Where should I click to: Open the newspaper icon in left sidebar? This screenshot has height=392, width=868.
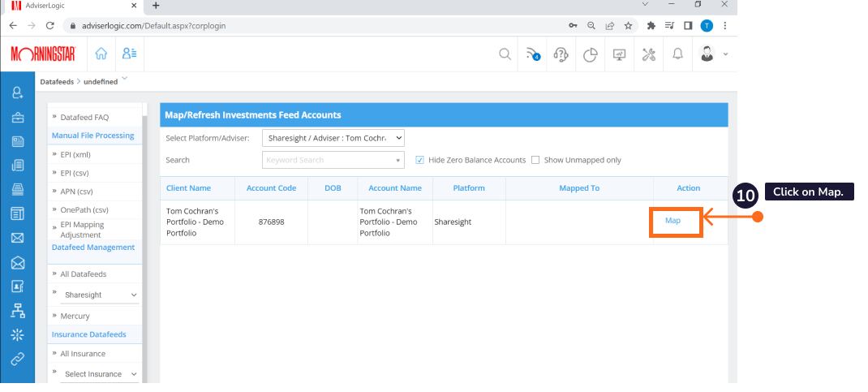(x=18, y=141)
